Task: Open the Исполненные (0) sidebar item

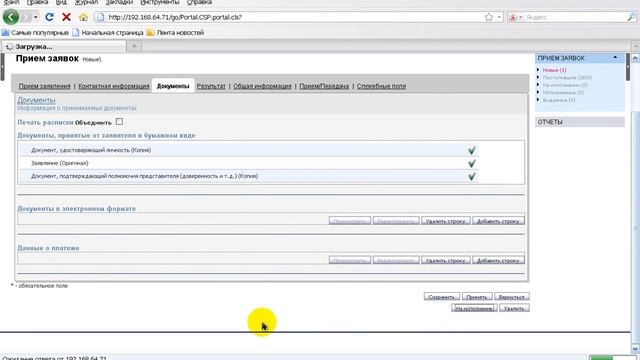Action: pyautogui.click(x=563, y=93)
